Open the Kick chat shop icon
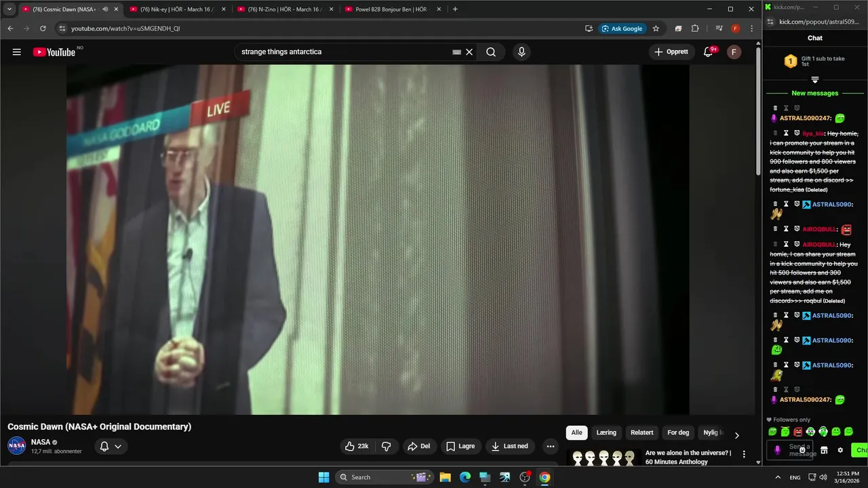The image size is (868, 488). pyautogui.click(x=824, y=450)
